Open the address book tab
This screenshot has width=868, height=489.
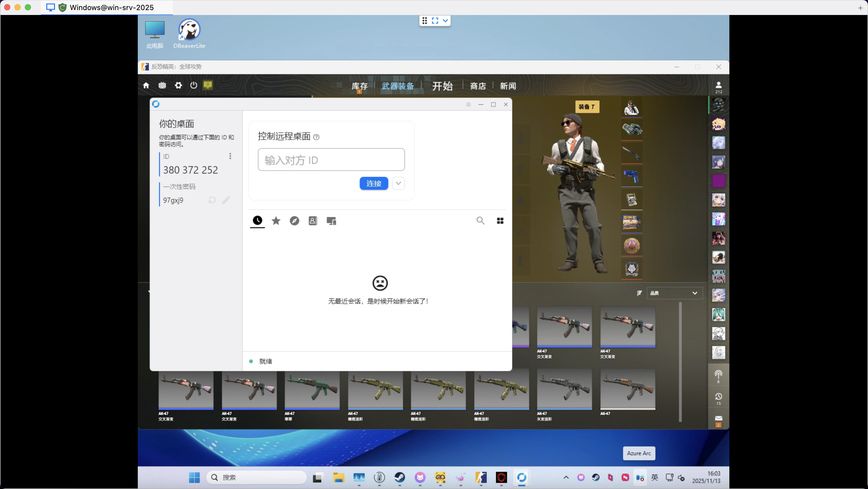coord(313,221)
